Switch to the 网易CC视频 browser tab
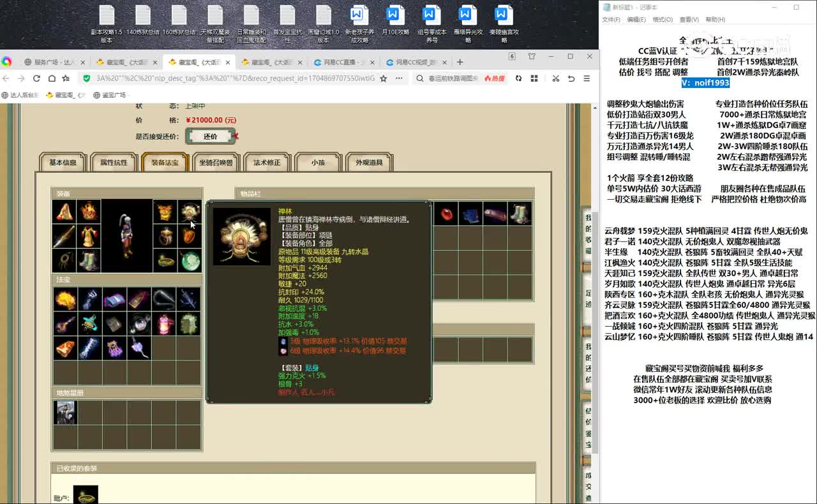Viewport: 817px width, 504px height. click(x=415, y=62)
